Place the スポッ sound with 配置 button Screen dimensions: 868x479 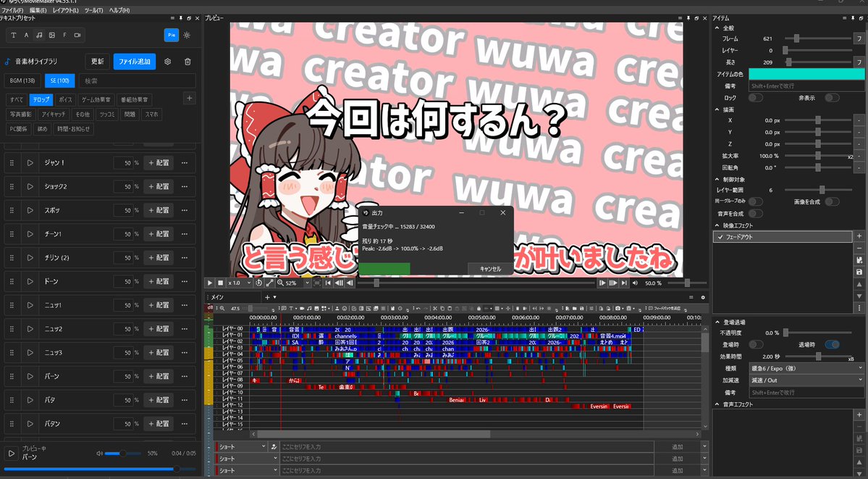tap(159, 211)
